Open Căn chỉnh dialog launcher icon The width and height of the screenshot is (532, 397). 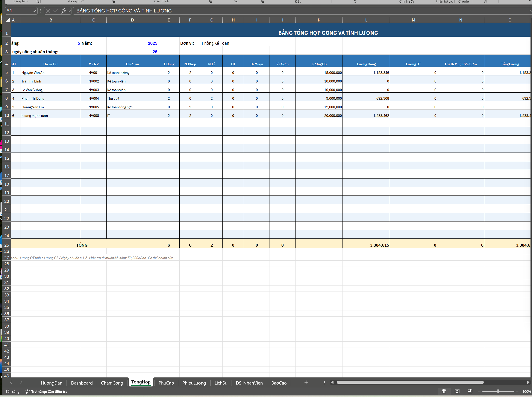point(211,2)
